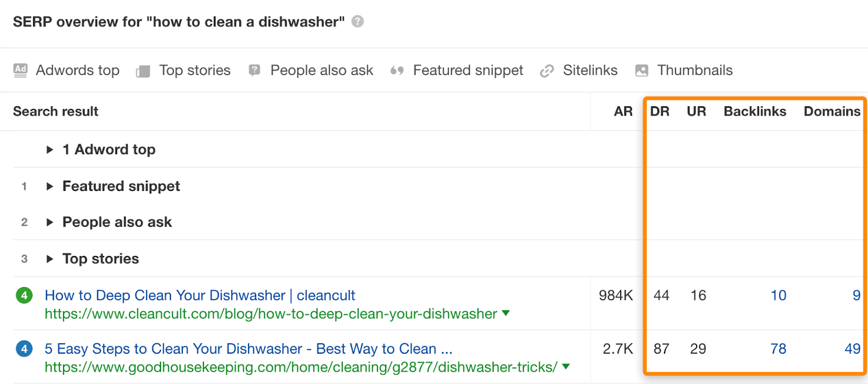Viewport: 868px width, 384px height.
Task: Click the Top stories legend icon
Action: click(143, 70)
